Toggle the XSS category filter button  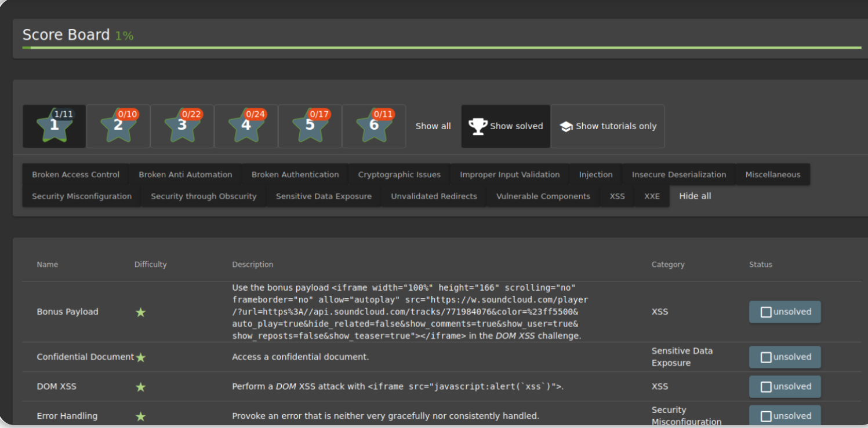pos(618,196)
